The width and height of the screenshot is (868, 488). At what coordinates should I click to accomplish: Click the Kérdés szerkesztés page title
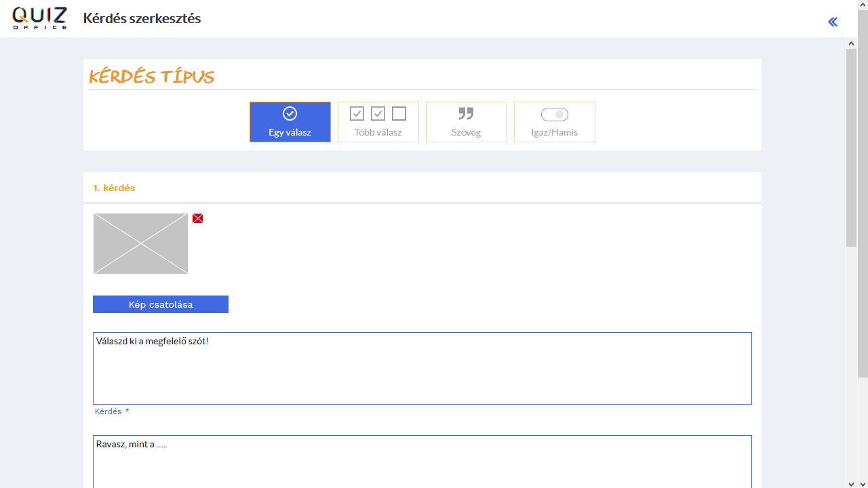[x=142, y=18]
